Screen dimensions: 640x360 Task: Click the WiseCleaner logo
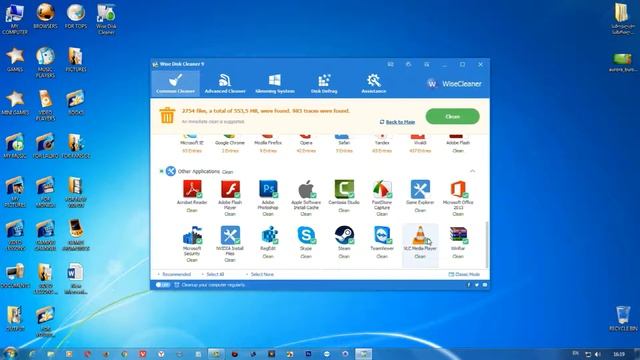pyautogui.click(x=454, y=84)
